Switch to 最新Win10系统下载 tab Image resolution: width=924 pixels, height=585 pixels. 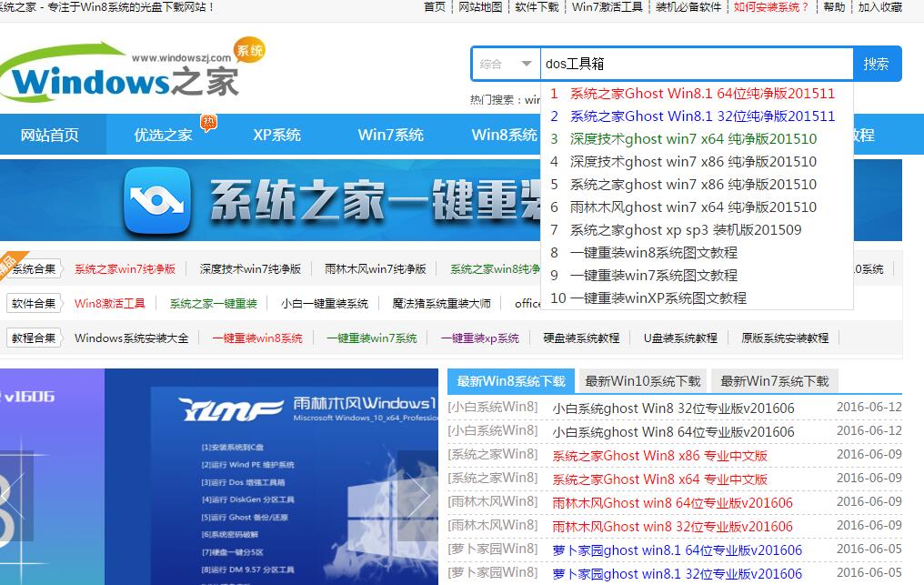coord(643,381)
